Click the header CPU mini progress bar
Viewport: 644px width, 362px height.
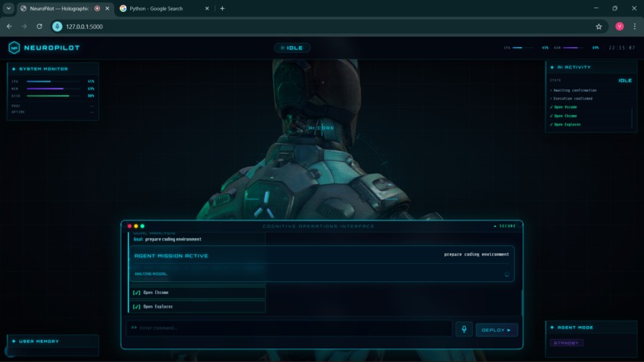pyautogui.click(x=523, y=48)
